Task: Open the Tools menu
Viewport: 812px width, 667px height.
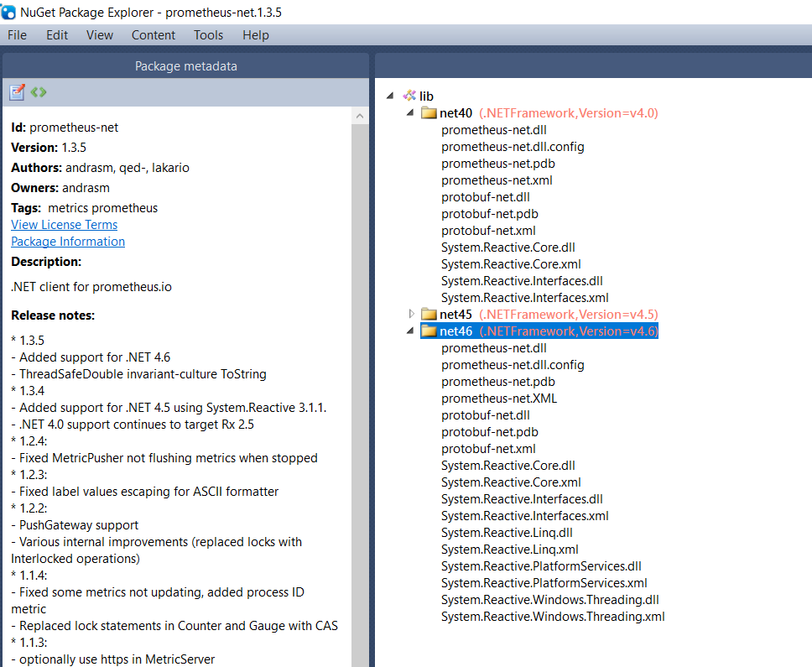Action: click(207, 35)
